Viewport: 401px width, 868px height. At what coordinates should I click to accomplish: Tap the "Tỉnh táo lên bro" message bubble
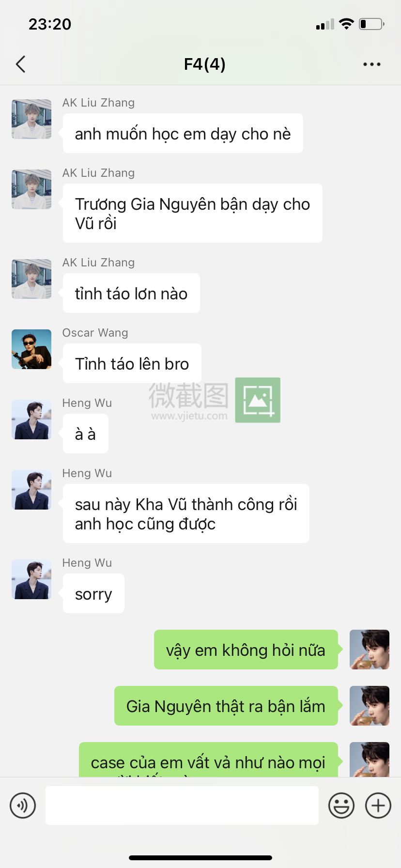point(132,363)
